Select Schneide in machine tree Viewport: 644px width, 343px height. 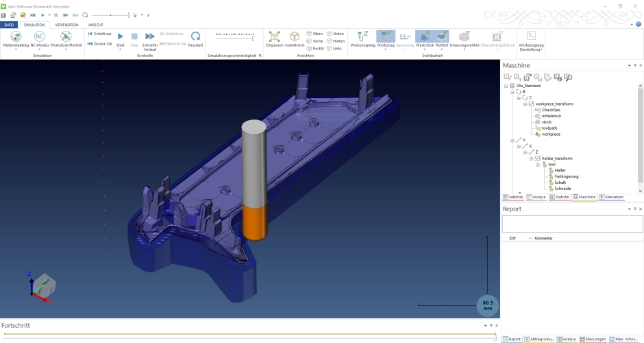pos(562,189)
